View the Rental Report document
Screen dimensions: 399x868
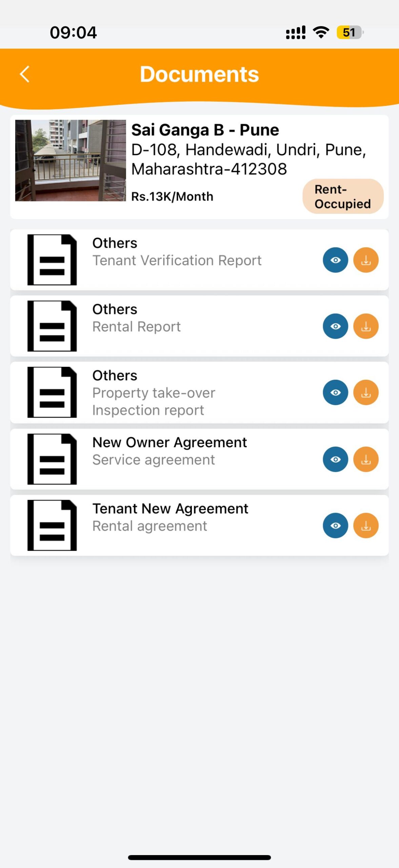click(x=335, y=326)
